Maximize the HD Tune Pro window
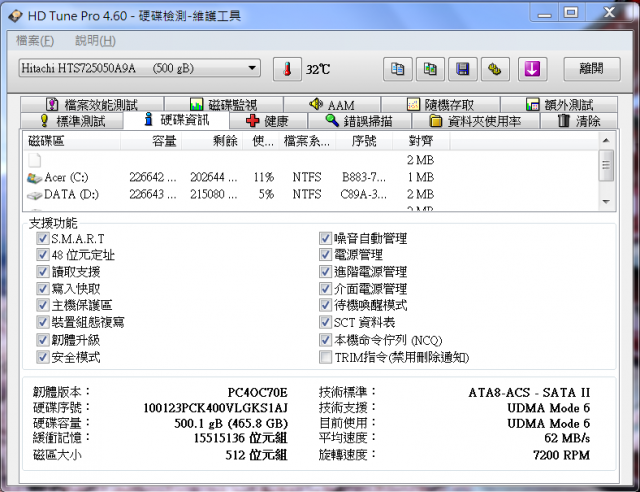 (x=571, y=13)
